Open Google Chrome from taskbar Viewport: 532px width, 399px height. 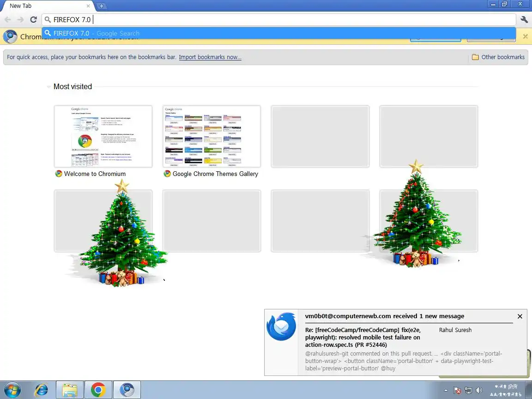[x=98, y=390]
